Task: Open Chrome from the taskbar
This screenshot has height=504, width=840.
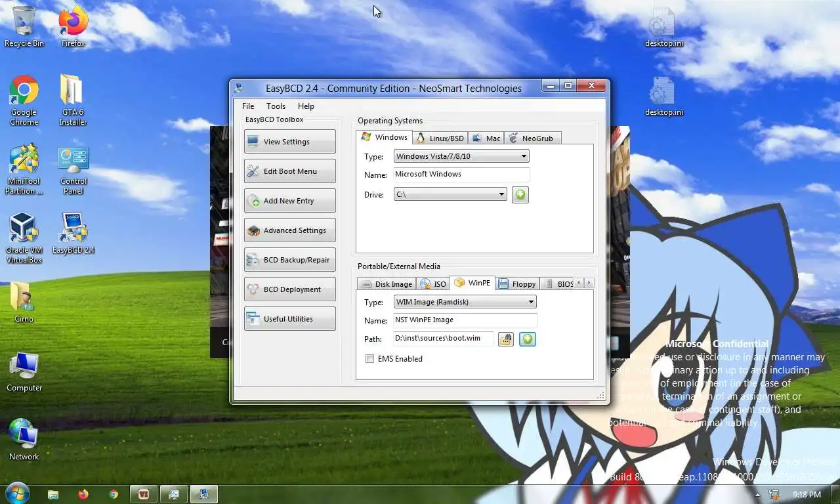Action: coord(114,494)
